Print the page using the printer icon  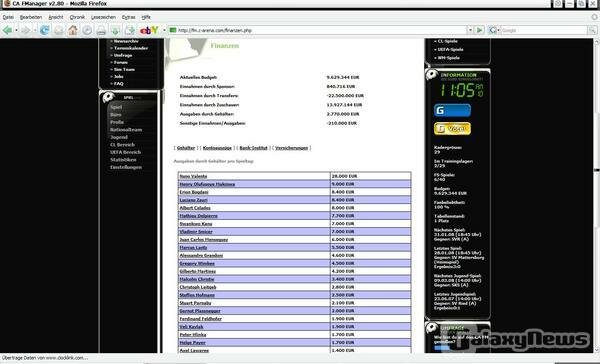click(x=101, y=30)
